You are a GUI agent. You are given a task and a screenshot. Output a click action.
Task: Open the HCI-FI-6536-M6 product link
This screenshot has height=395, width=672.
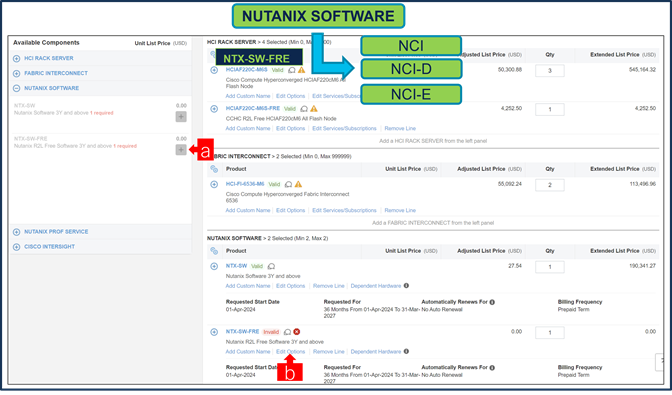[245, 184]
